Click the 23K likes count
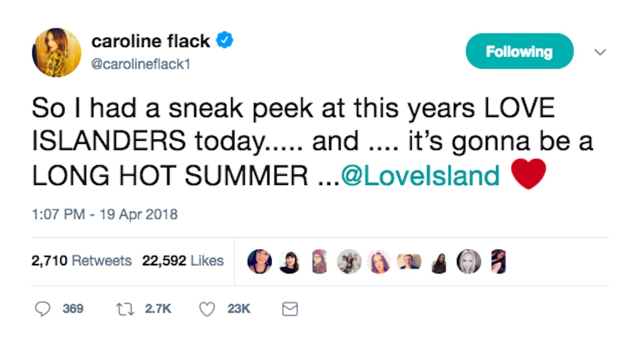 coord(238,309)
